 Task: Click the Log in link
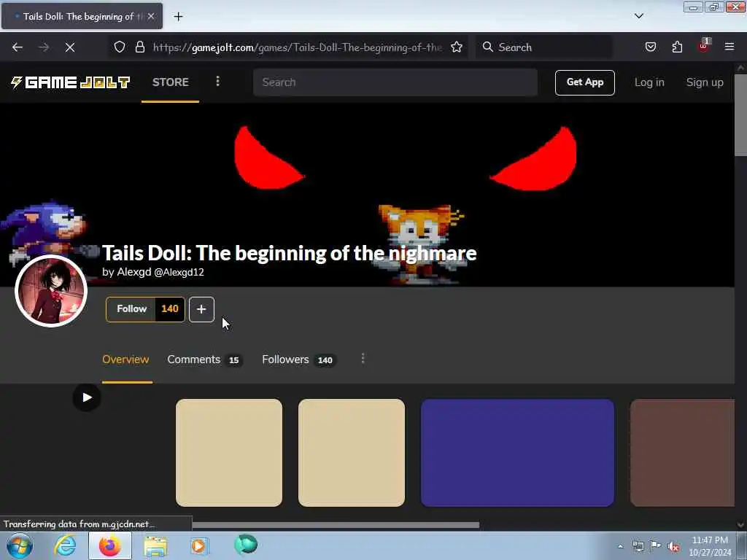(x=649, y=82)
